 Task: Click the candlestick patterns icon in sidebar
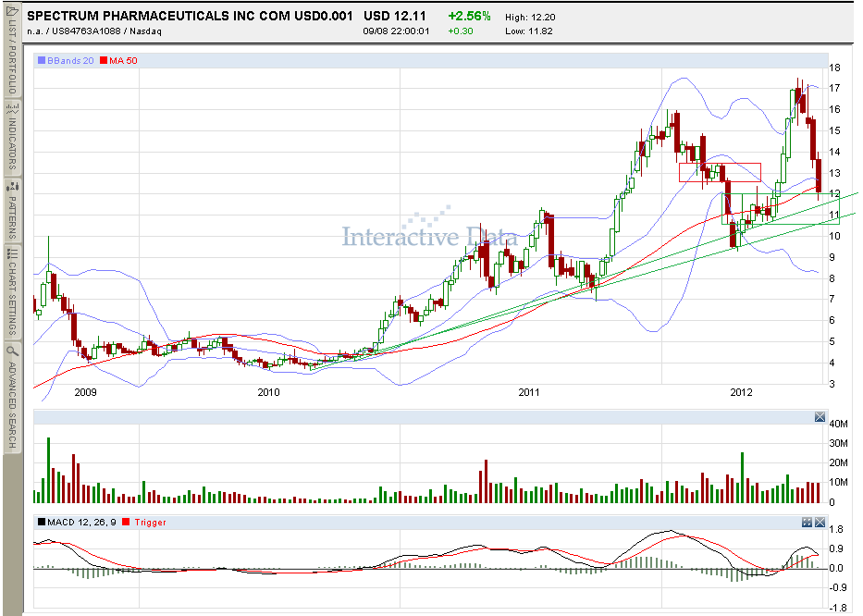tap(12, 187)
